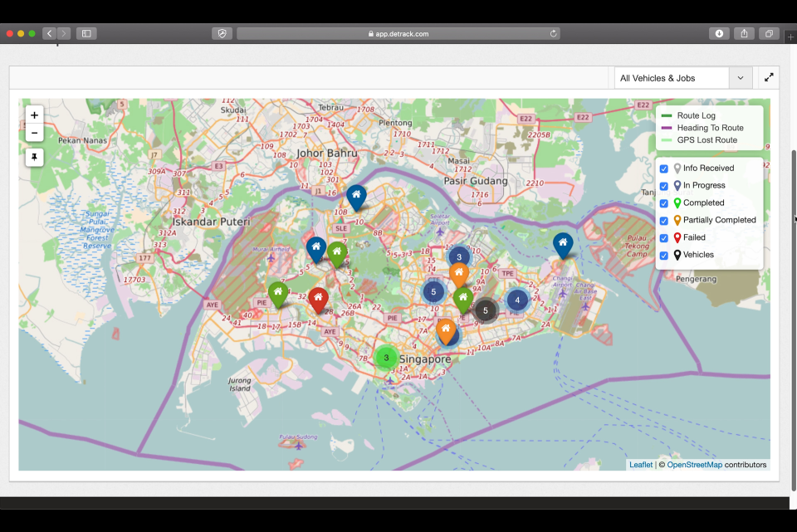Click the privacy shield icon
797x532 pixels.
point(222,33)
